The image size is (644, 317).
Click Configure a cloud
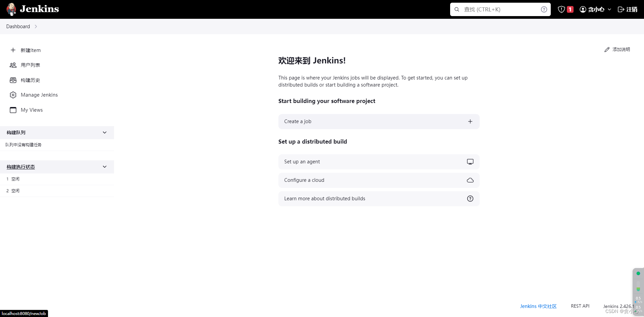click(379, 180)
